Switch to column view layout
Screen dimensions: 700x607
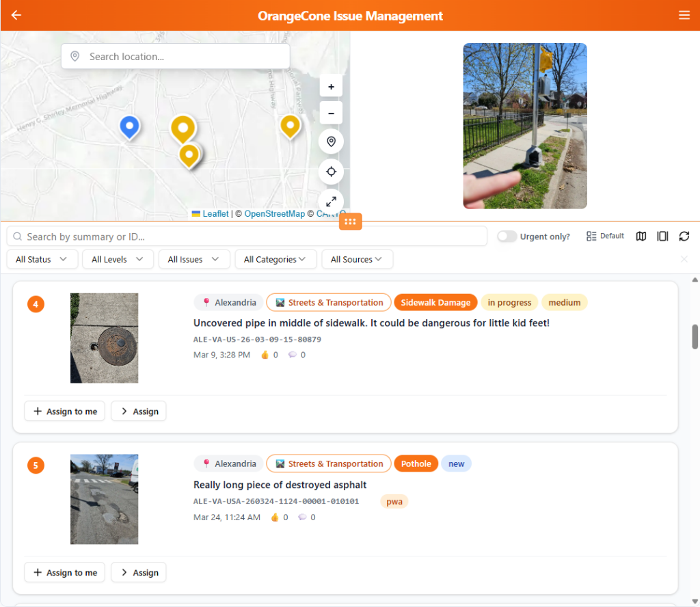(x=662, y=236)
